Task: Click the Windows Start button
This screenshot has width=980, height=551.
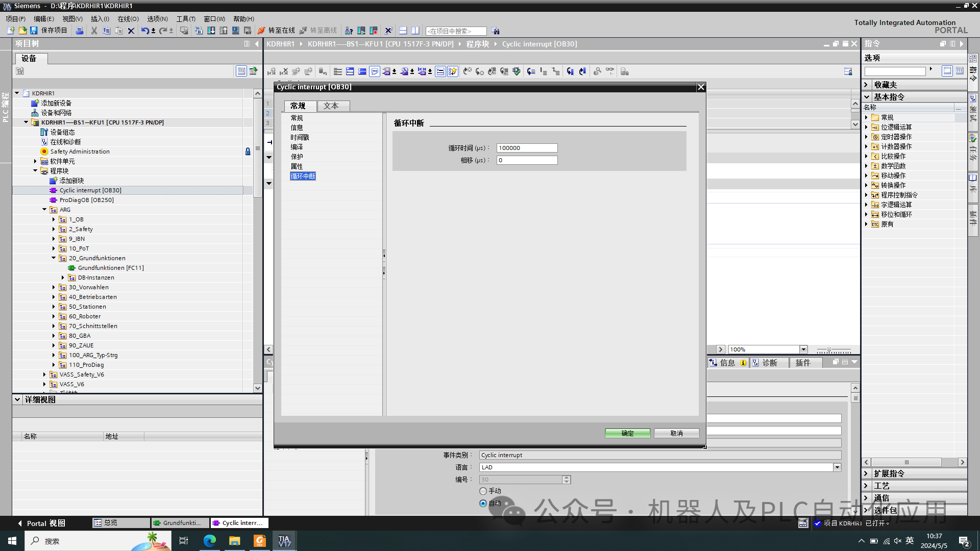Action: point(12,541)
